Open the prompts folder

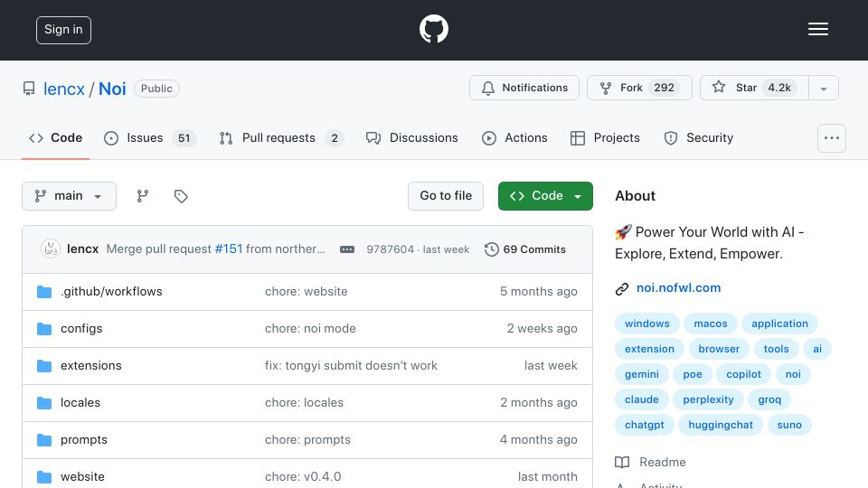[83, 440]
